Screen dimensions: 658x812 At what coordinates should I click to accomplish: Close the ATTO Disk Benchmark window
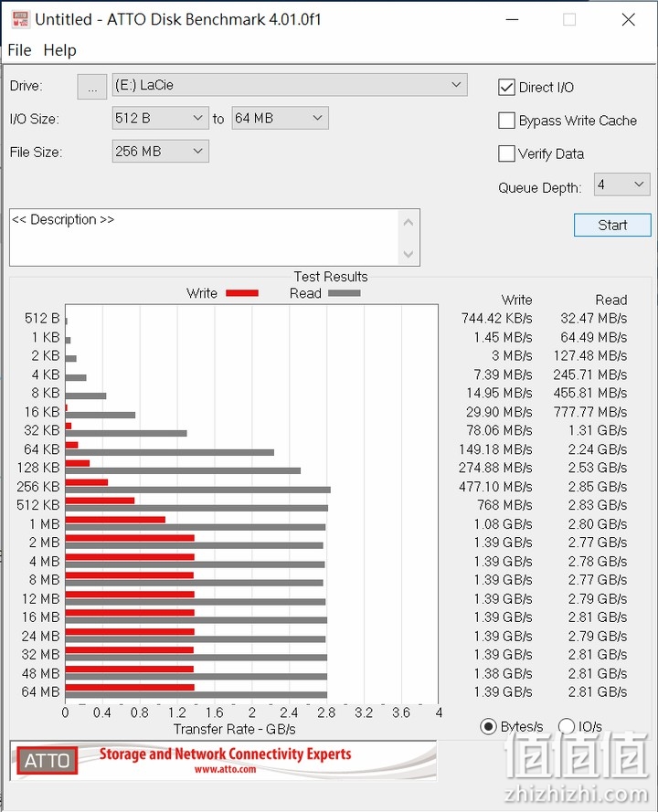[628, 20]
